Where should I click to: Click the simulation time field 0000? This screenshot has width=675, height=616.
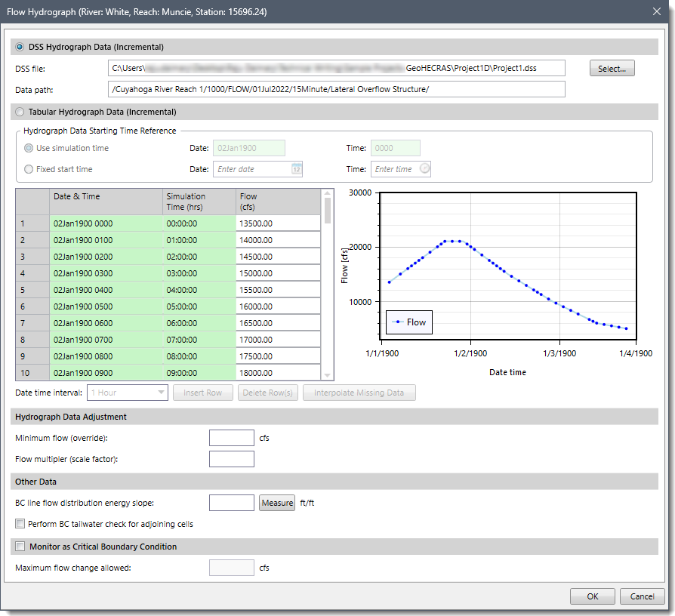click(395, 148)
